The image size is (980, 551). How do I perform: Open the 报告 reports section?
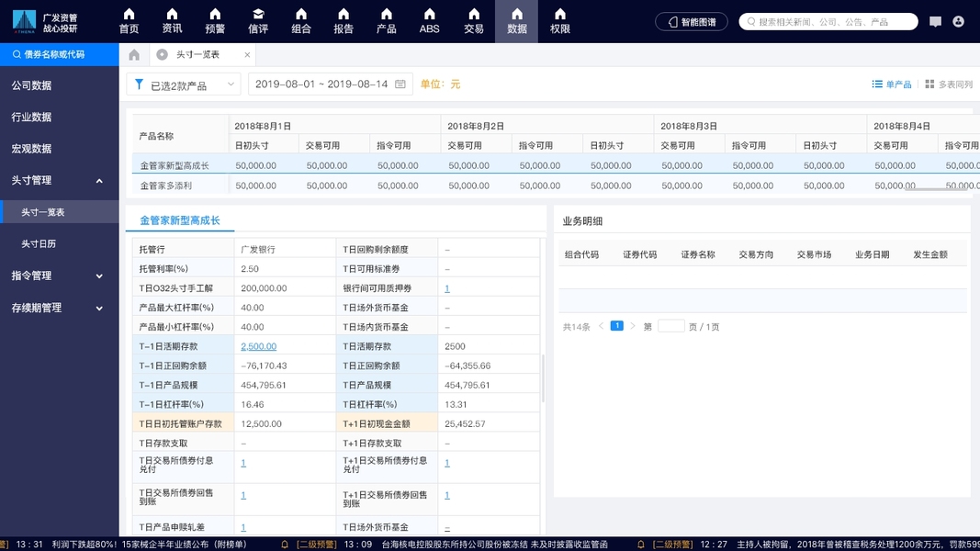tap(344, 21)
